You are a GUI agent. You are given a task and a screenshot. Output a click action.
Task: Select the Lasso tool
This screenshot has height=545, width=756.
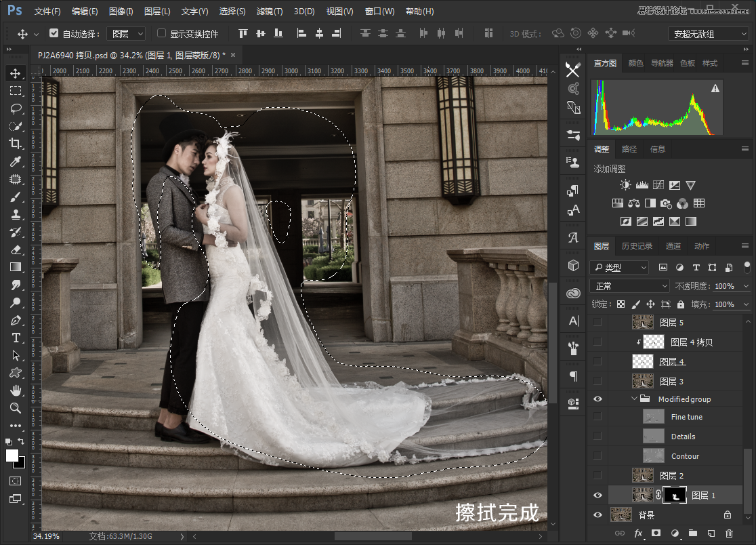point(16,108)
